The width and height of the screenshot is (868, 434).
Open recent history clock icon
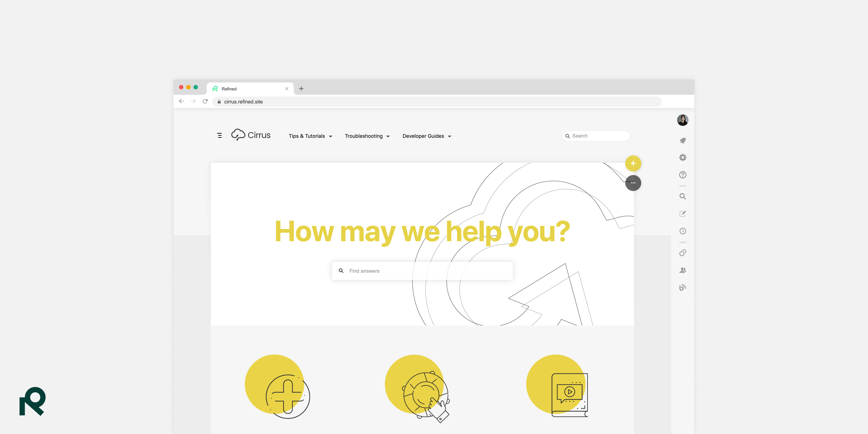coord(683,231)
